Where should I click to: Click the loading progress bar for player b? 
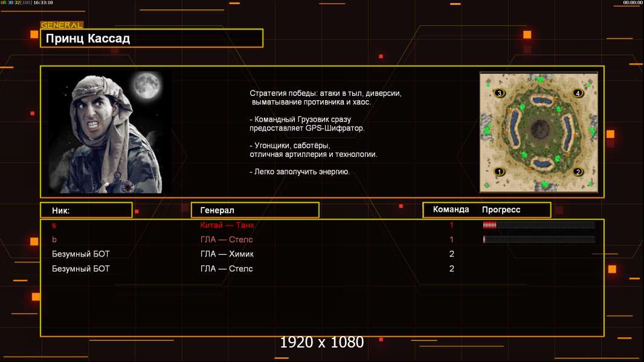[x=539, y=240]
